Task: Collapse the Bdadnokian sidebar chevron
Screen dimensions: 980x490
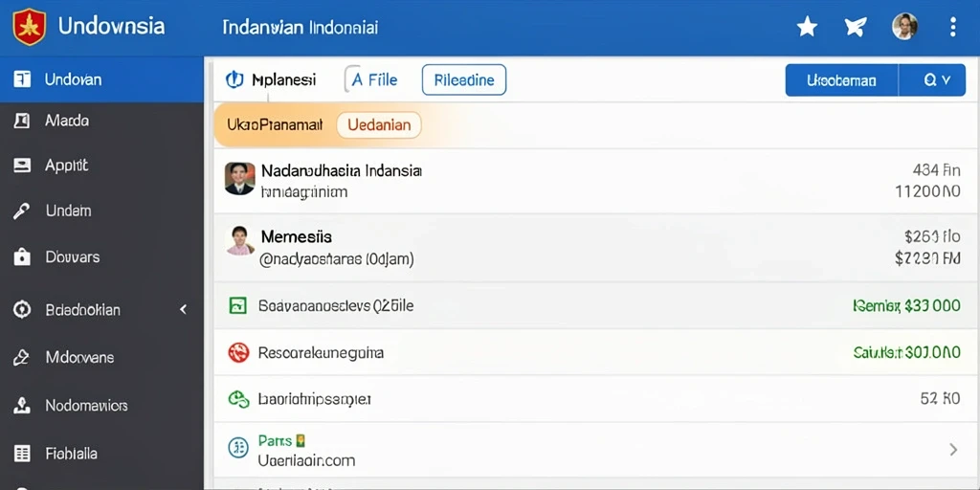Action: (x=183, y=309)
